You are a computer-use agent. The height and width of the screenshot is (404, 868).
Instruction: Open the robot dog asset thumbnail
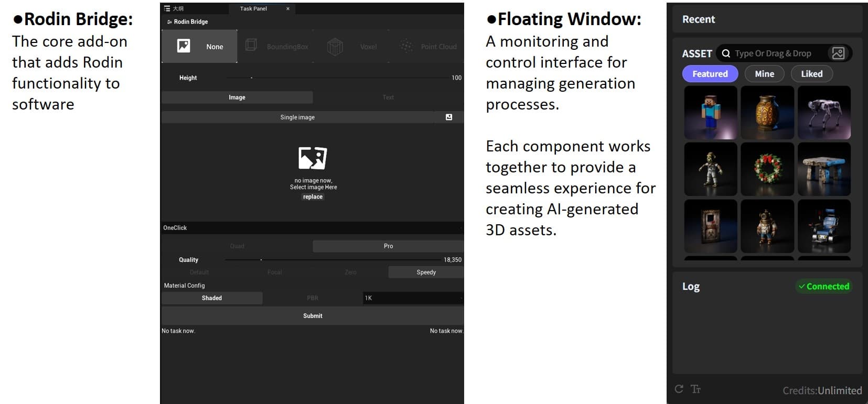[x=824, y=112]
